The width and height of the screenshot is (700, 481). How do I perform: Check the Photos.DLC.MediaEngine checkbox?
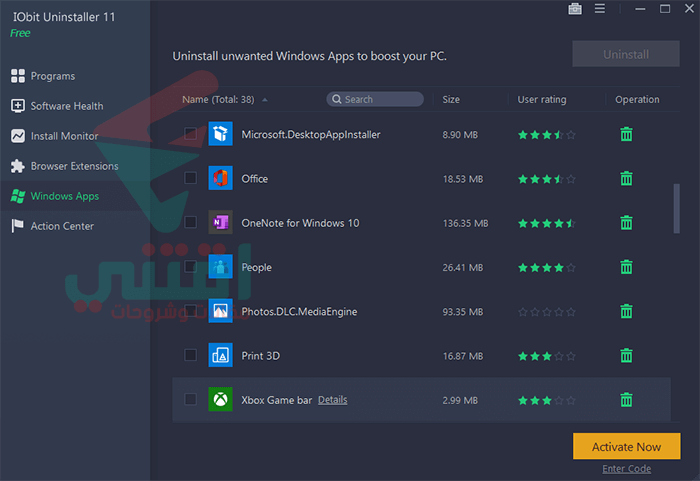(x=191, y=310)
